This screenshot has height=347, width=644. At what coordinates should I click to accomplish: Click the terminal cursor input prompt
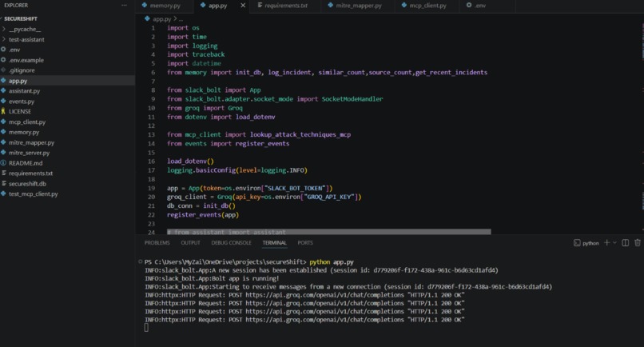pyautogui.click(x=146, y=328)
